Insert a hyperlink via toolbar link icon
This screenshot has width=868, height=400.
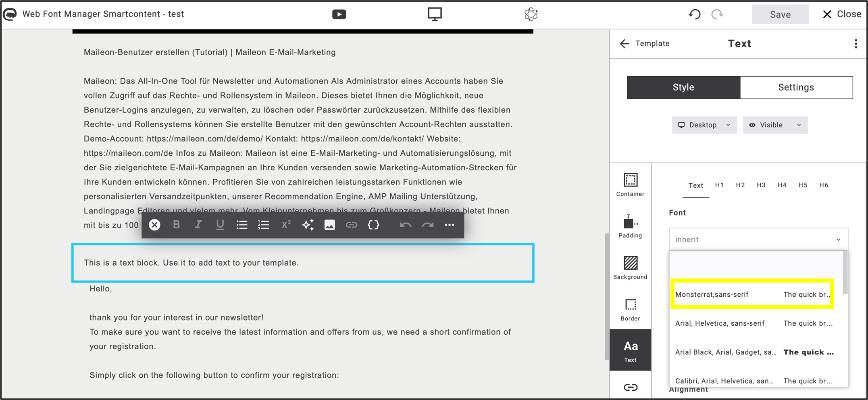[x=352, y=225]
